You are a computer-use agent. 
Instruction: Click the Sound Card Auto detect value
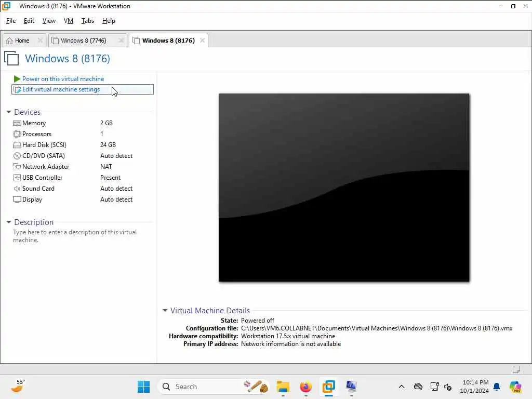[116, 189]
